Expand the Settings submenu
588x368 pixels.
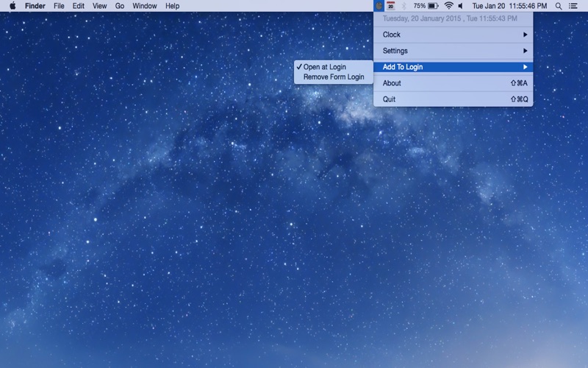pos(453,51)
